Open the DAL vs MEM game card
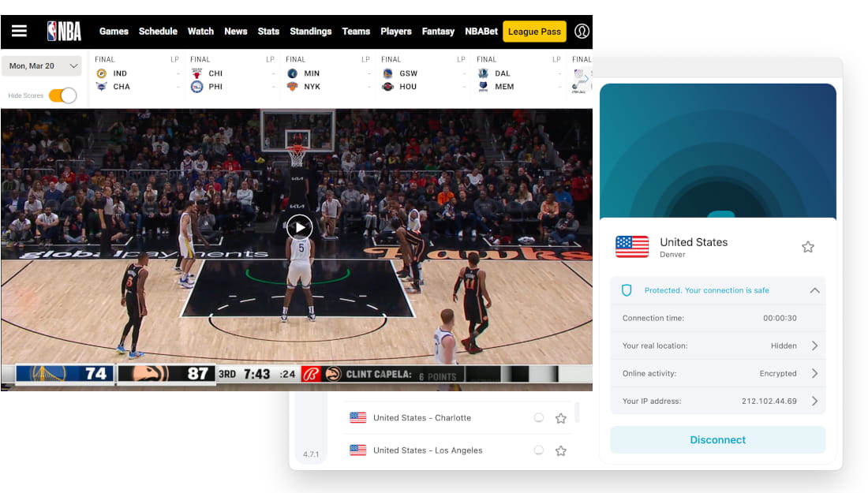The image size is (868, 493). (x=518, y=74)
